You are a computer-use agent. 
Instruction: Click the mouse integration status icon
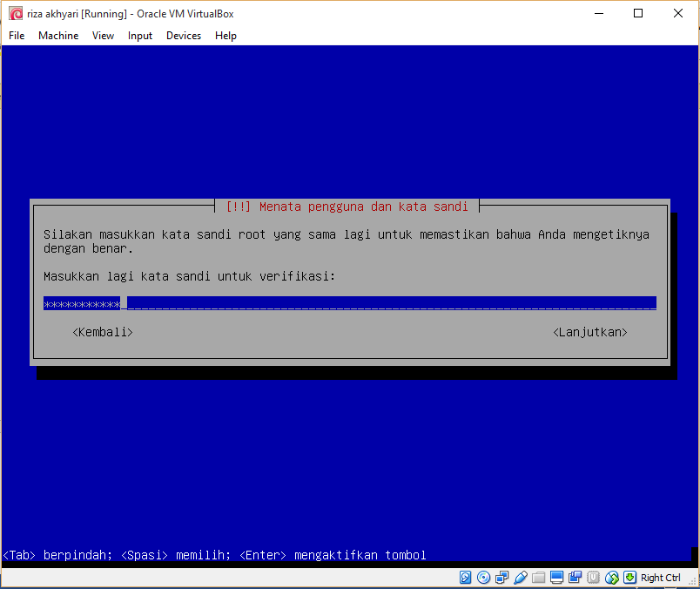point(611,578)
